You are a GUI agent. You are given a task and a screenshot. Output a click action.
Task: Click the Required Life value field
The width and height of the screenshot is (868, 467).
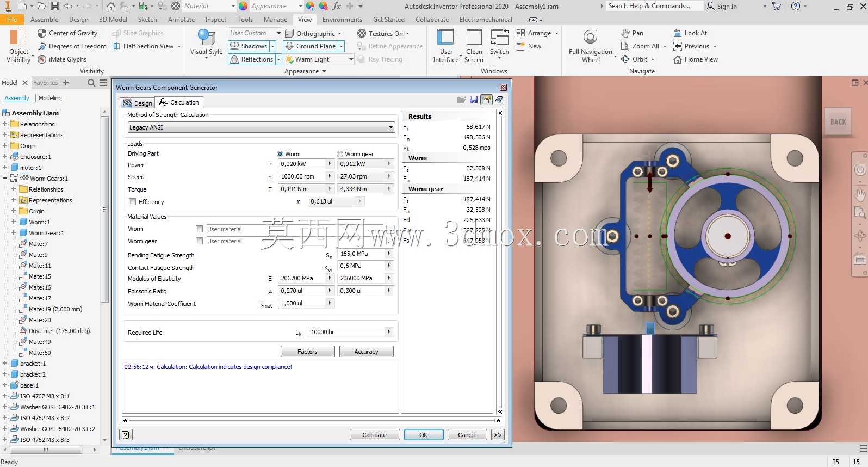coord(346,332)
